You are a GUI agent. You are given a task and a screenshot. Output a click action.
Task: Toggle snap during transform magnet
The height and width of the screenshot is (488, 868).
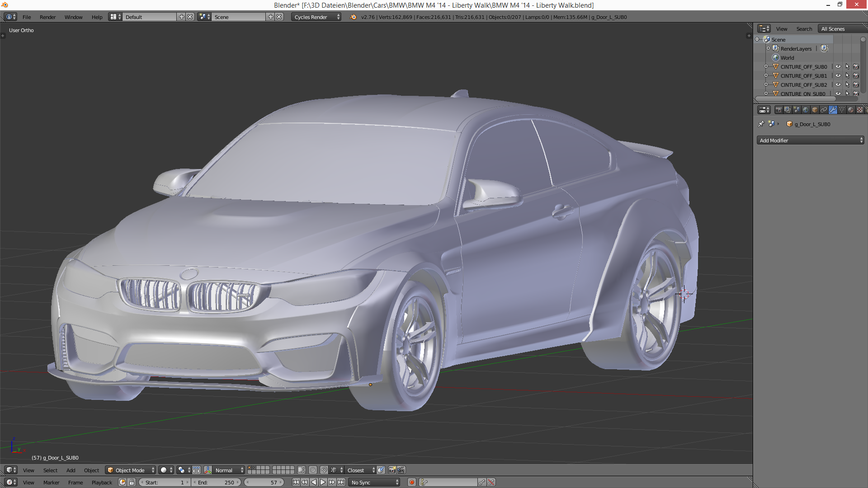pyautogui.click(x=323, y=470)
